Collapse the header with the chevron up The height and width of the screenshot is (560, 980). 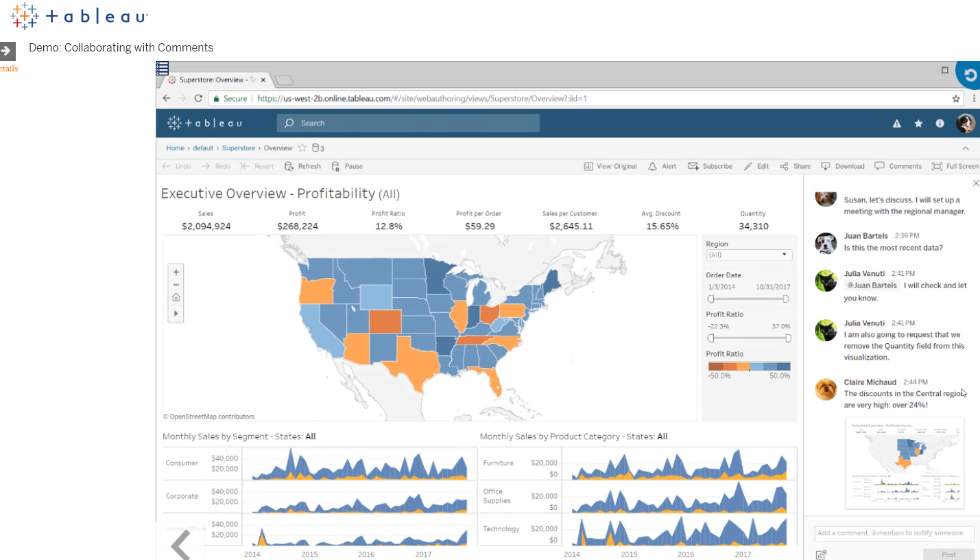pos(966,148)
